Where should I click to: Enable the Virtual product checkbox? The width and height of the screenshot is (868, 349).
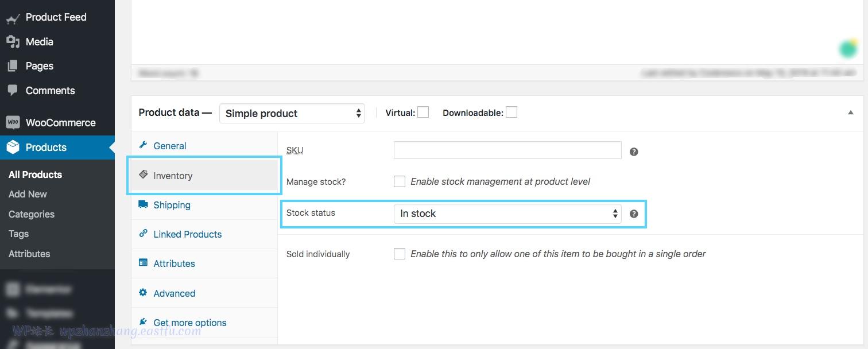[423, 113]
